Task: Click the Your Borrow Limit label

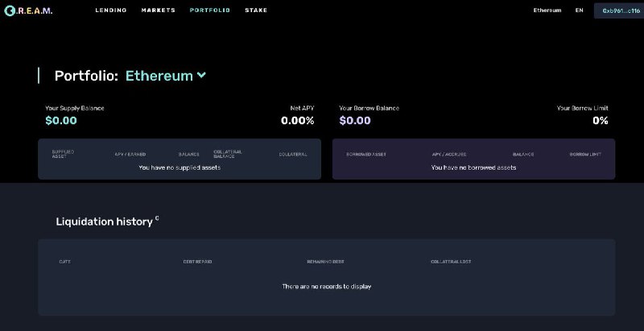Action: coord(582,108)
